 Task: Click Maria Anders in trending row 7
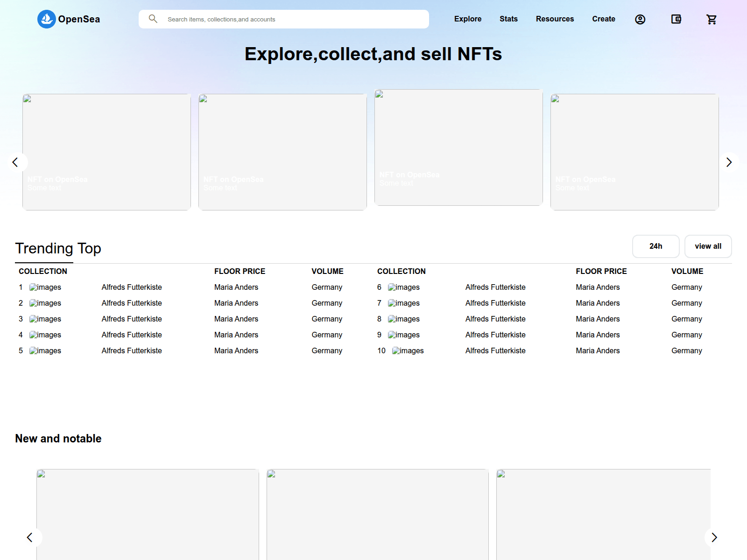pos(598,303)
